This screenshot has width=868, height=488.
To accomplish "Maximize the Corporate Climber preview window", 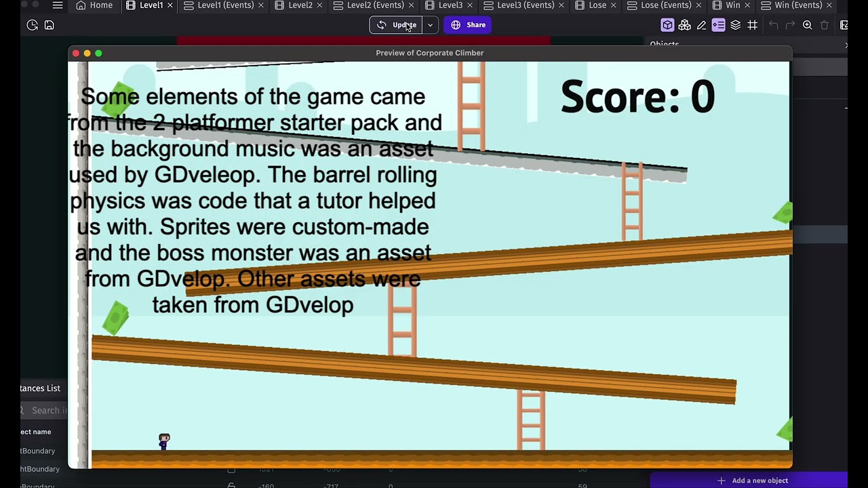I will [98, 53].
